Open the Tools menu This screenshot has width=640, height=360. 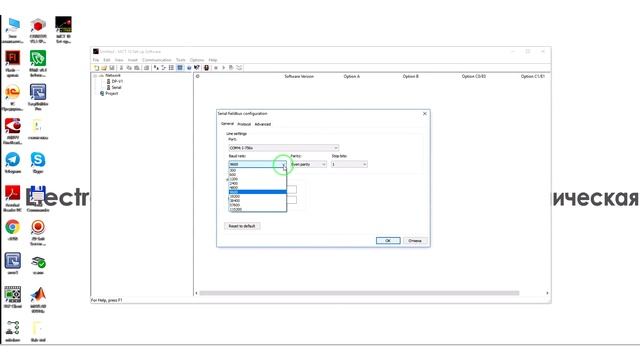pos(180,60)
